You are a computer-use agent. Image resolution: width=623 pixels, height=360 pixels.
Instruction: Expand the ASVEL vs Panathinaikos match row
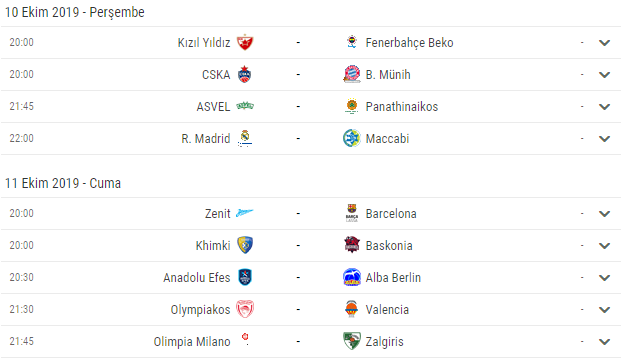point(604,106)
